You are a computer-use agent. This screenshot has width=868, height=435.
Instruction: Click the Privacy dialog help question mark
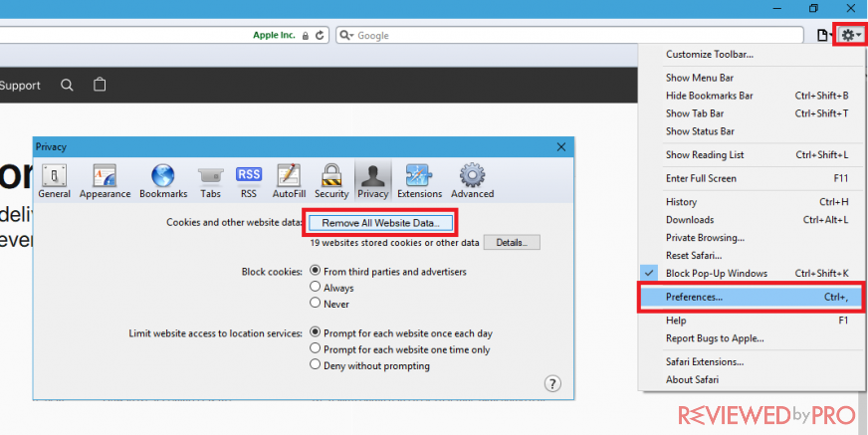(x=552, y=383)
